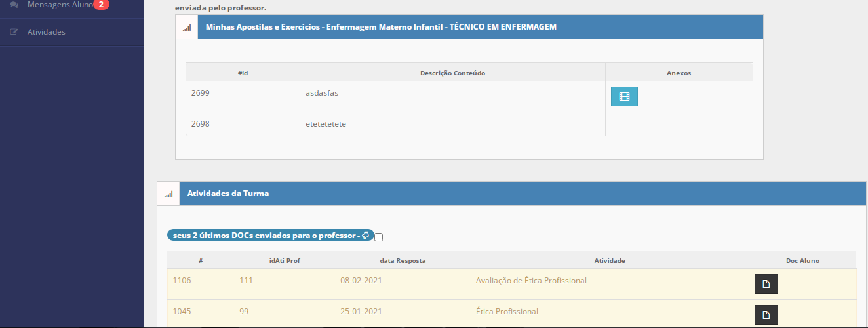The width and height of the screenshot is (868, 328).
Task: Click the 'Doc Aluno' column header
Action: point(802,260)
